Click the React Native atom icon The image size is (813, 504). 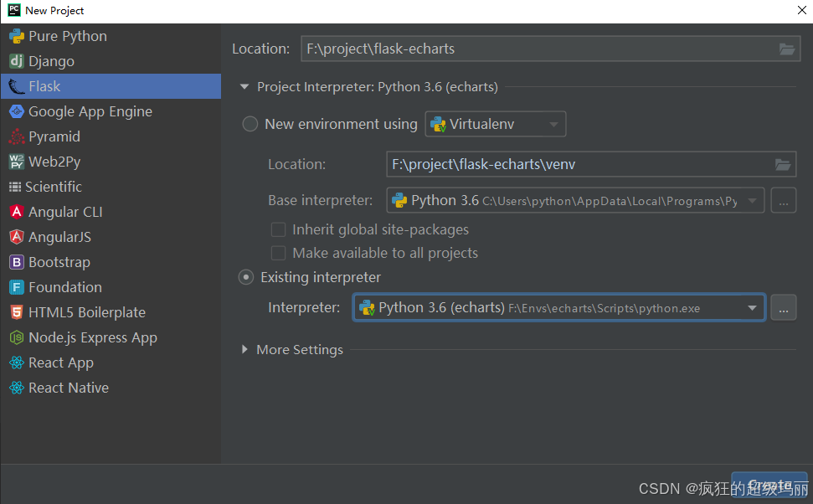pyautogui.click(x=17, y=388)
